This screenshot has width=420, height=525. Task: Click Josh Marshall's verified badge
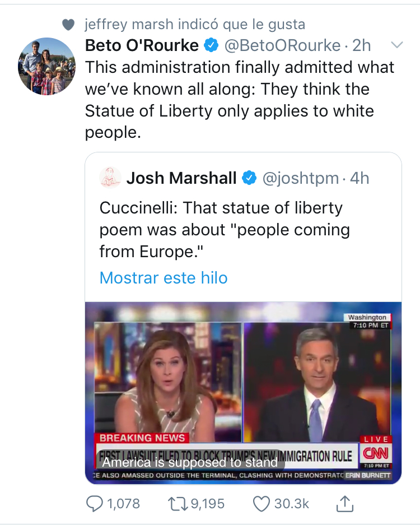pos(249,178)
